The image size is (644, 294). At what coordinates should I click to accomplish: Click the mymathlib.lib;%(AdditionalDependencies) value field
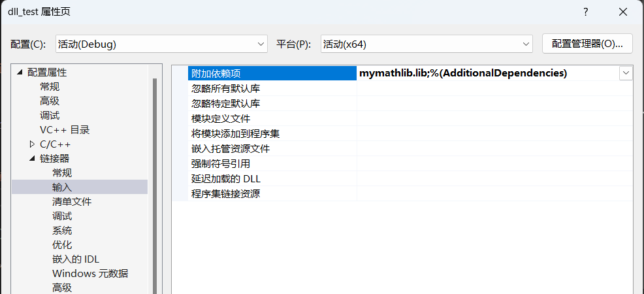[487, 73]
